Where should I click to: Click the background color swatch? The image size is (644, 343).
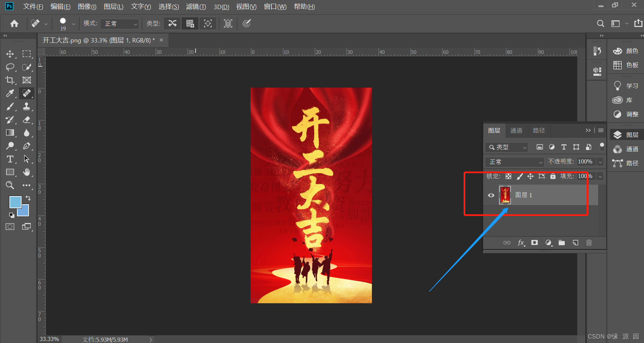point(25,212)
